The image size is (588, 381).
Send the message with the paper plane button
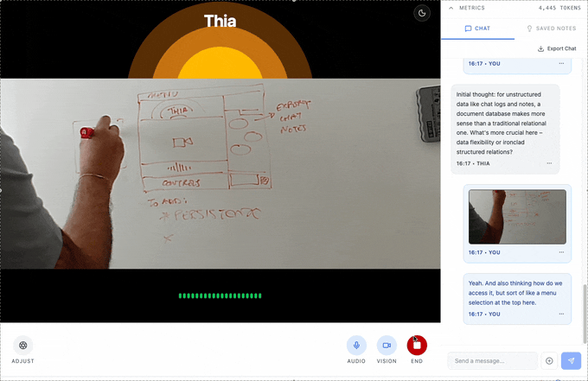(571, 361)
